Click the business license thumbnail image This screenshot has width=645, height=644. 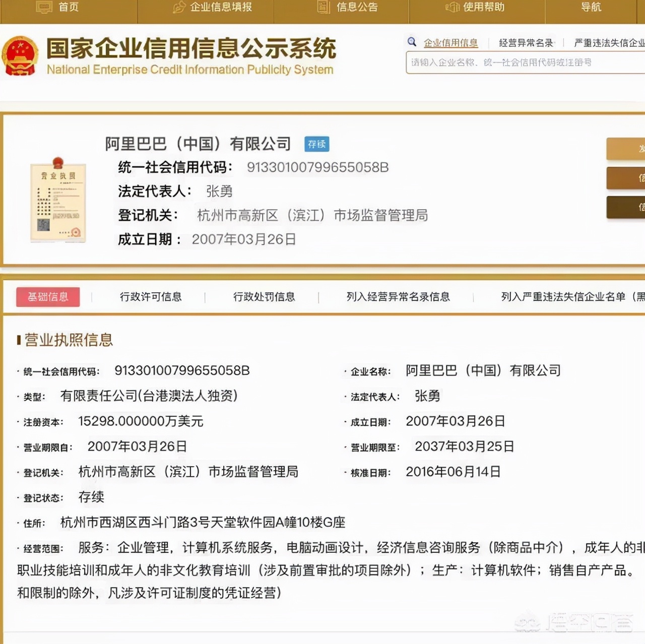pyautogui.click(x=58, y=202)
